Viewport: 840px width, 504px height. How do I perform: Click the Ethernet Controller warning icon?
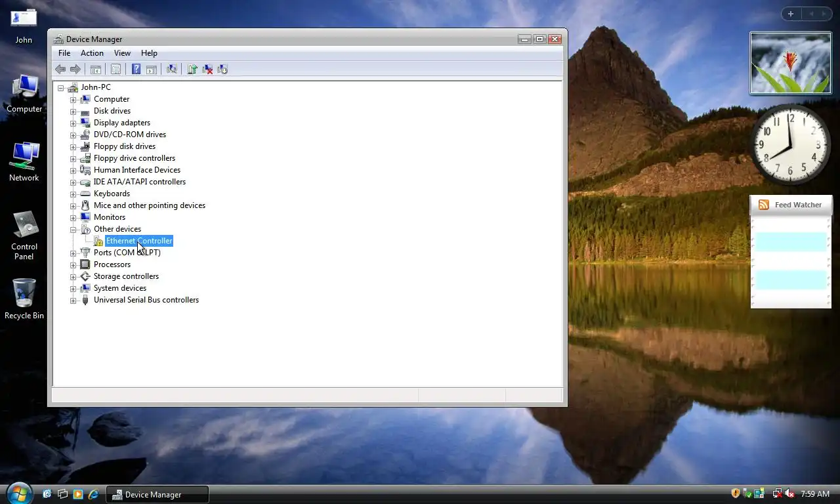point(98,241)
